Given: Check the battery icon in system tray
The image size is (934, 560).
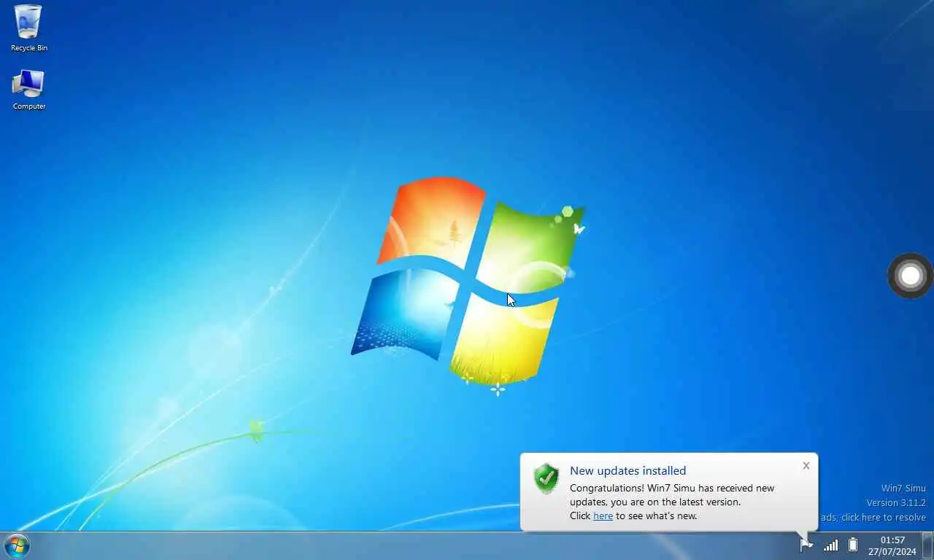Looking at the screenshot, I should pyautogui.click(x=852, y=545).
